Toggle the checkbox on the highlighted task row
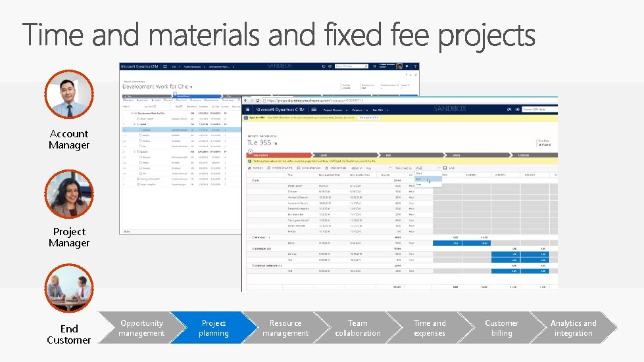644x362 pixels. 140,129
